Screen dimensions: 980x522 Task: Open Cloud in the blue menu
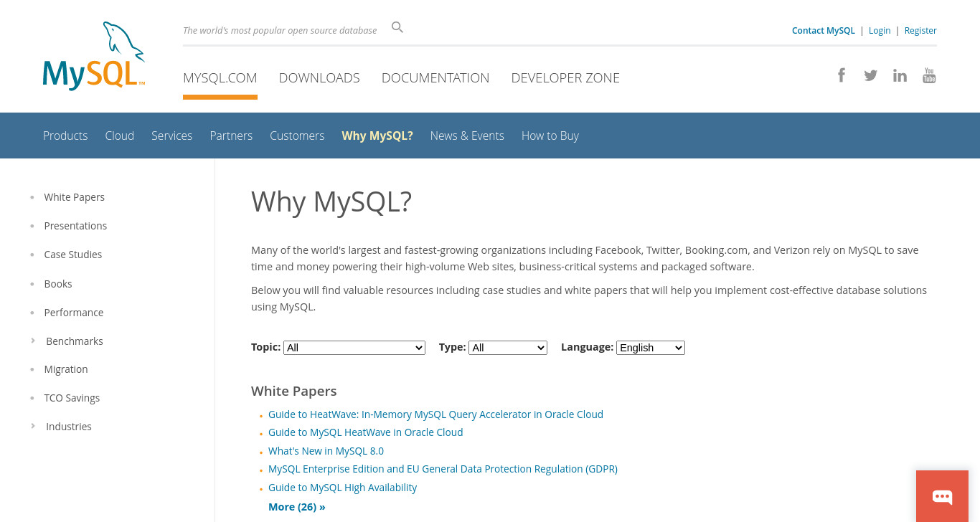120,136
